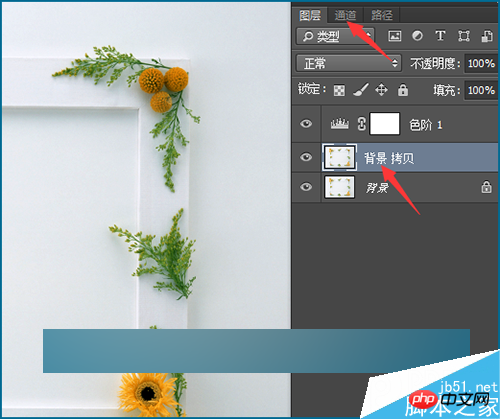Click the 填充 fill value field
This screenshot has width=500, height=419.
tap(481, 90)
